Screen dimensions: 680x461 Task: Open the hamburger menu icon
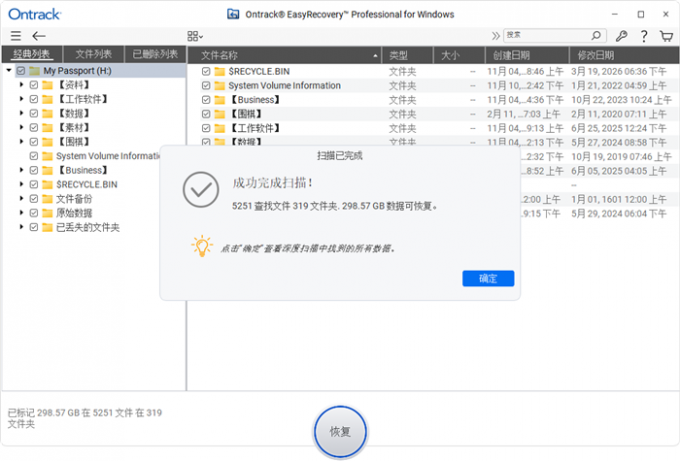click(x=16, y=36)
